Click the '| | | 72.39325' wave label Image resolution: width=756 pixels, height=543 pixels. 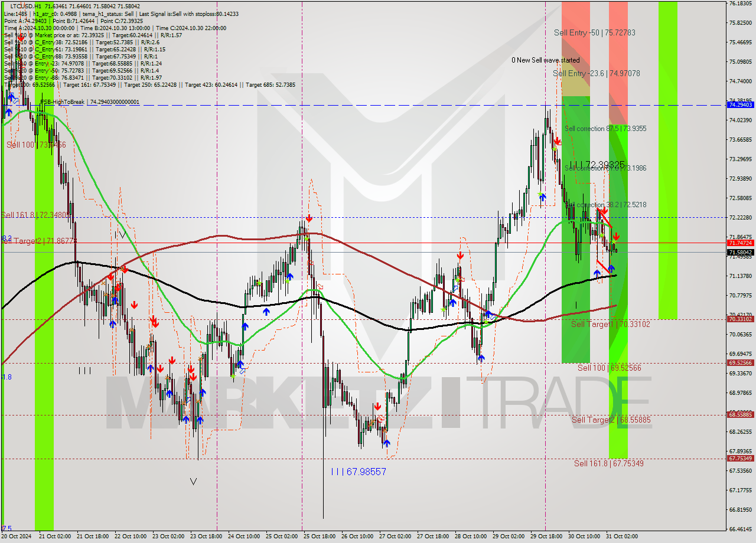pos(597,165)
